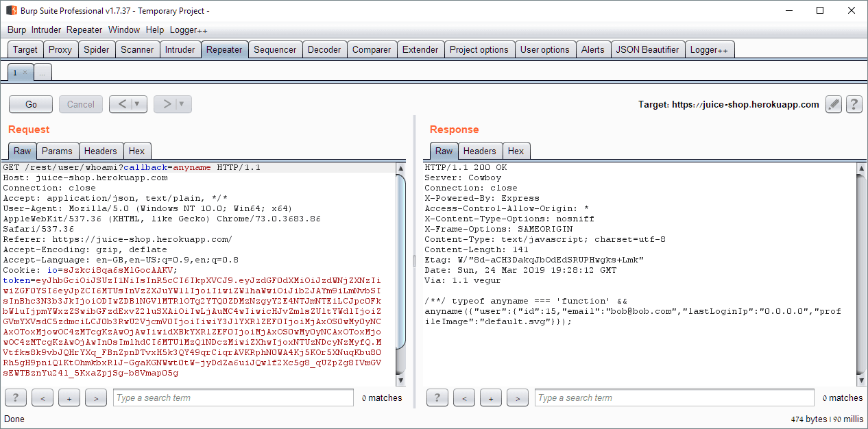
Task: Click the 'Cookie: io=' request line
Action: click(x=91, y=270)
